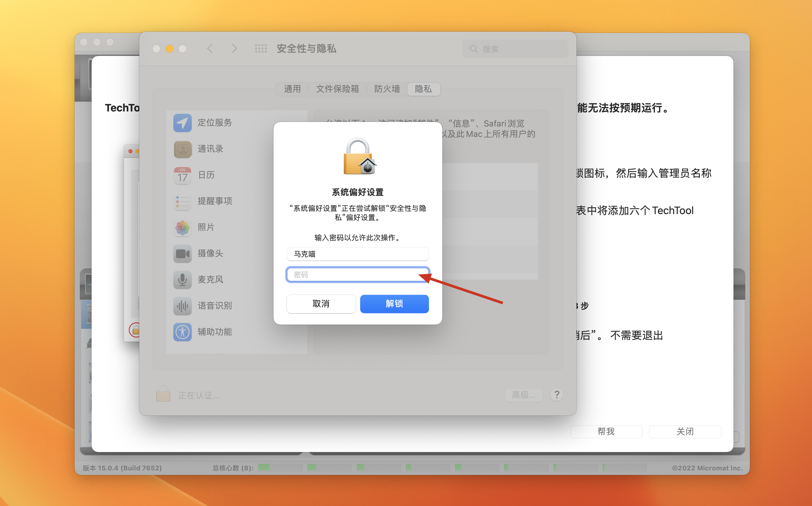Click the Location Services arrow icon

point(182,123)
